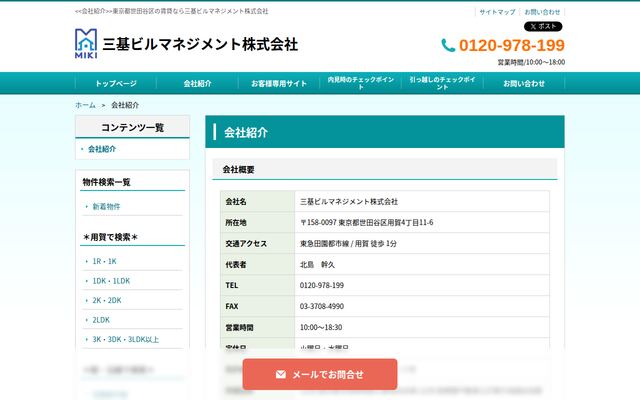
Task: Click the X post button
Action: pos(543,27)
